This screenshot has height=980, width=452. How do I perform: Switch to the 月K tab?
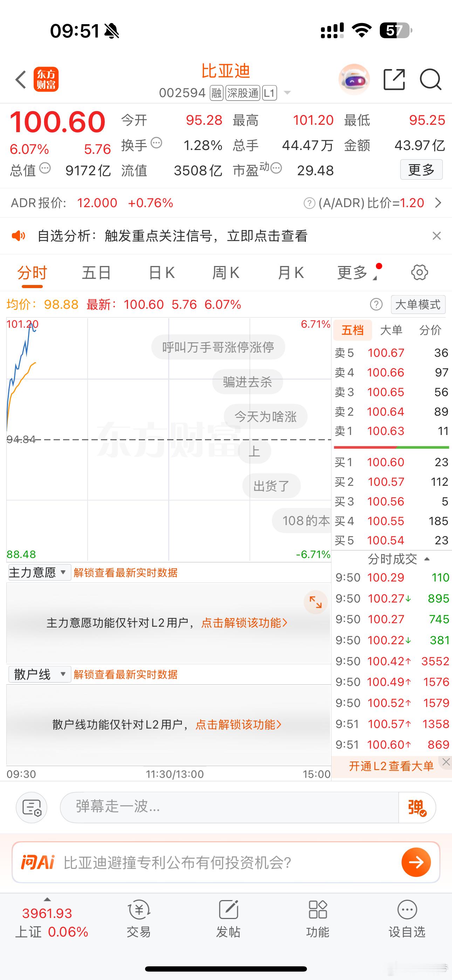coord(291,273)
